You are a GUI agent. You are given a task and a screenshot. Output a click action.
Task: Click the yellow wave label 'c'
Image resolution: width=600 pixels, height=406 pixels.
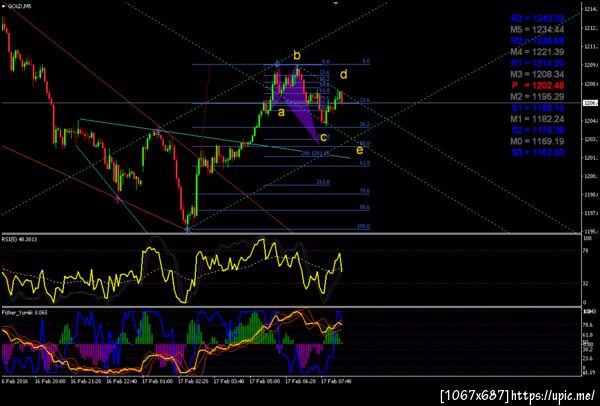(x=323, y=137)
